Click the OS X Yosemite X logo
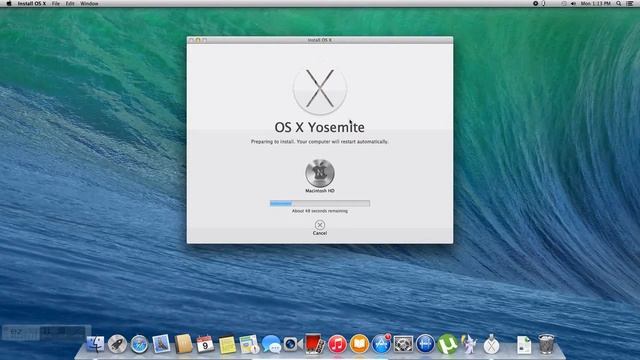The image size is (640, 360). 320,89
